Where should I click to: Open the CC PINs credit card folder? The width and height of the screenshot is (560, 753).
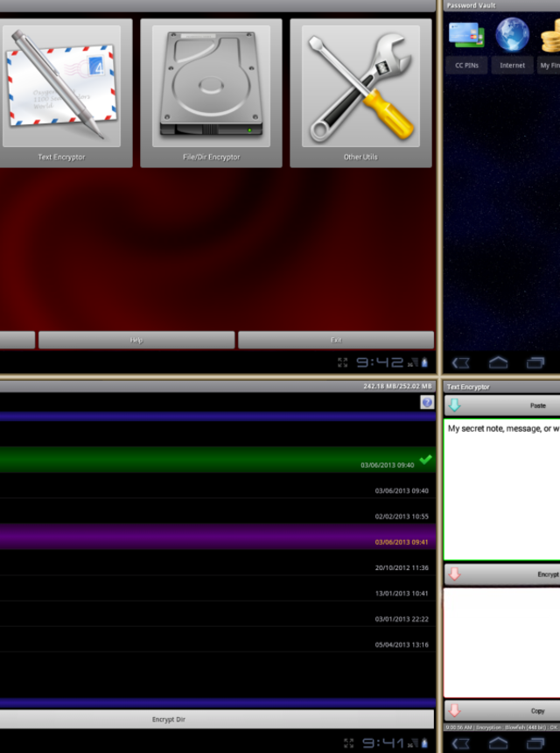click(465, 42)
